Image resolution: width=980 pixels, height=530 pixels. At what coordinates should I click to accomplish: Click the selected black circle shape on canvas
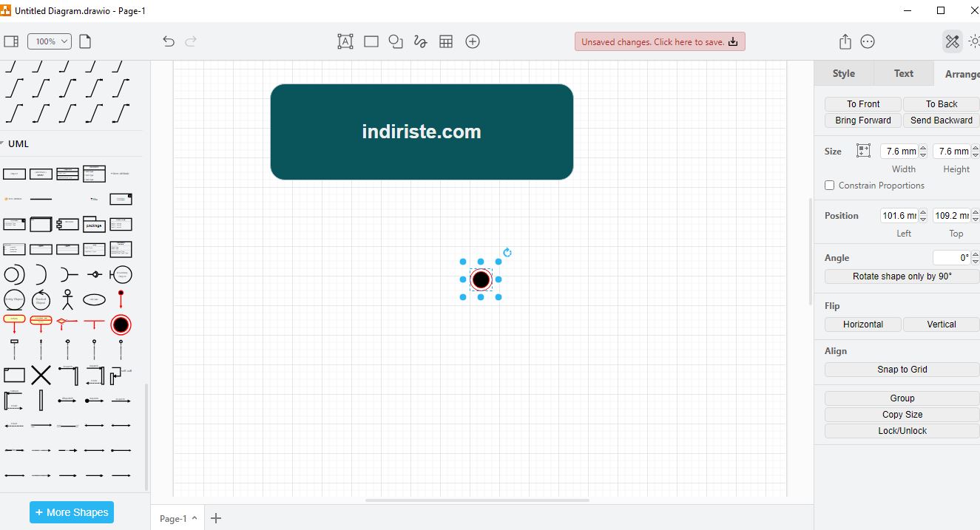pyautogui.click(x=481, y=279)
